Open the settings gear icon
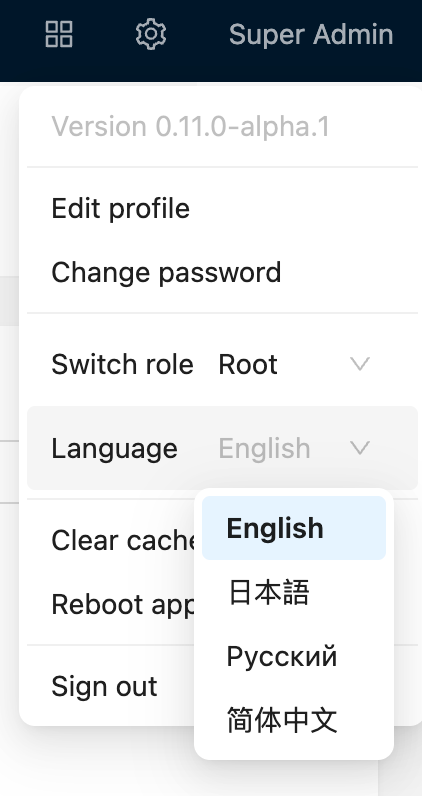The height and width of the screenshot is (796, 422). coord(151,34)
